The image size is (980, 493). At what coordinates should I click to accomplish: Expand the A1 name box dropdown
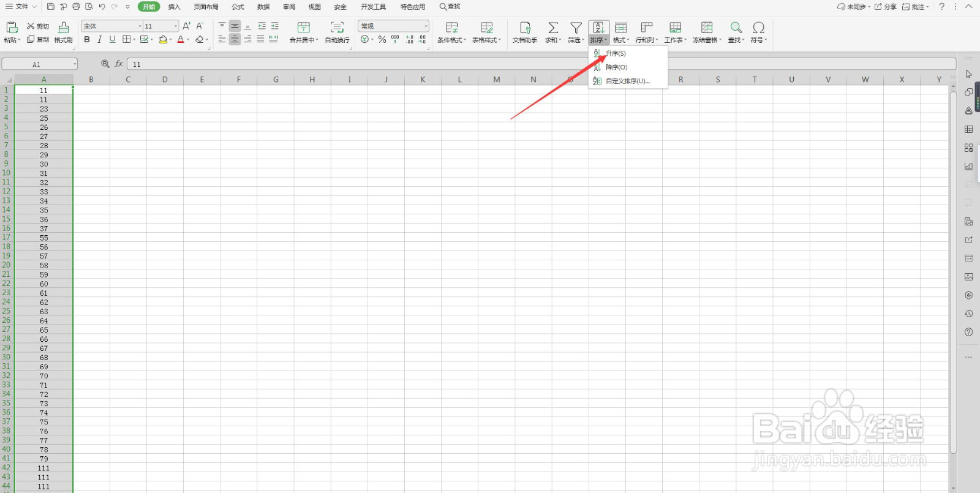[x=75, y=64]
